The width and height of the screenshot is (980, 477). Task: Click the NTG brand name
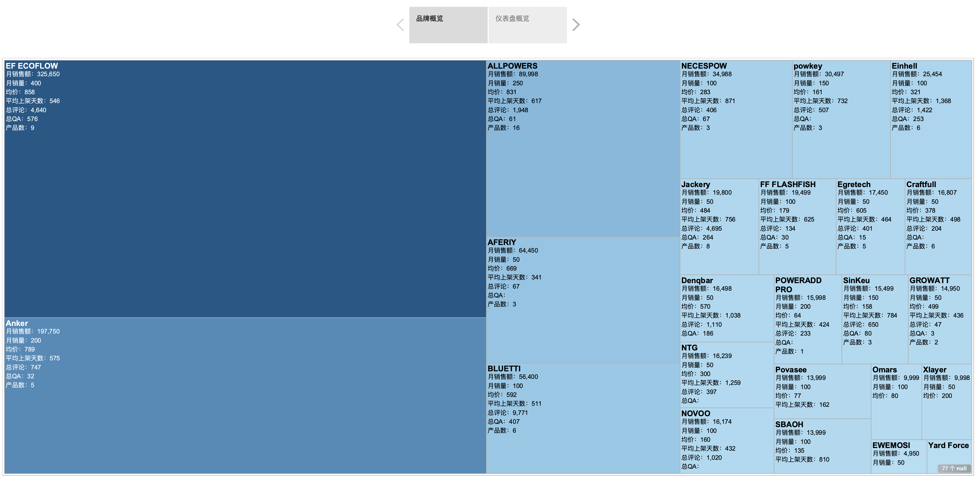point(689,348)
